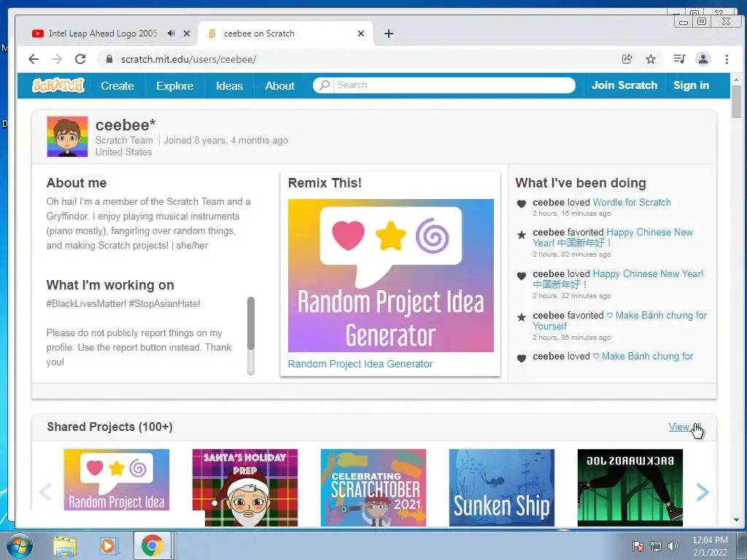Viewport: 747px width, 560px height.
Task: Click the address bar URL
Action: coord(189,59)
